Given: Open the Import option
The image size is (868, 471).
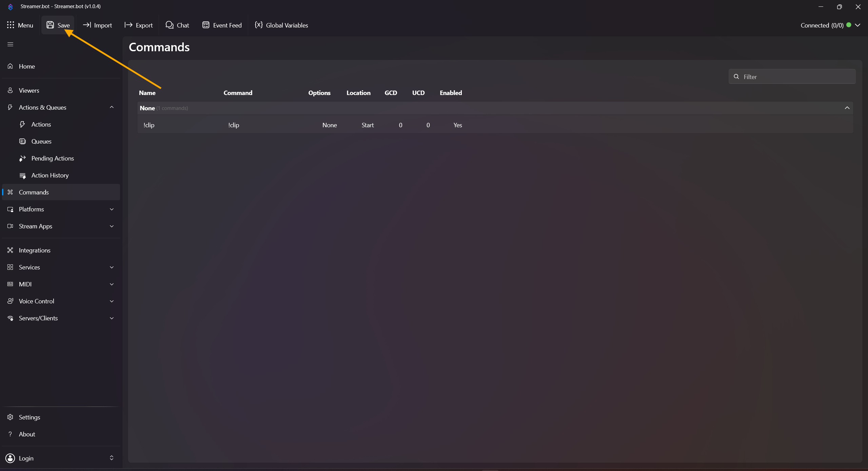Looking at the screenshot, I should [97, 25].
